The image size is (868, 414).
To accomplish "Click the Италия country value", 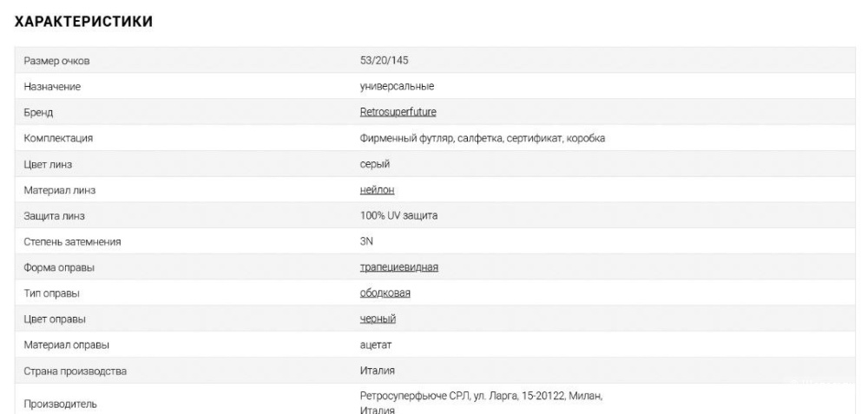I will pos(378,371).
